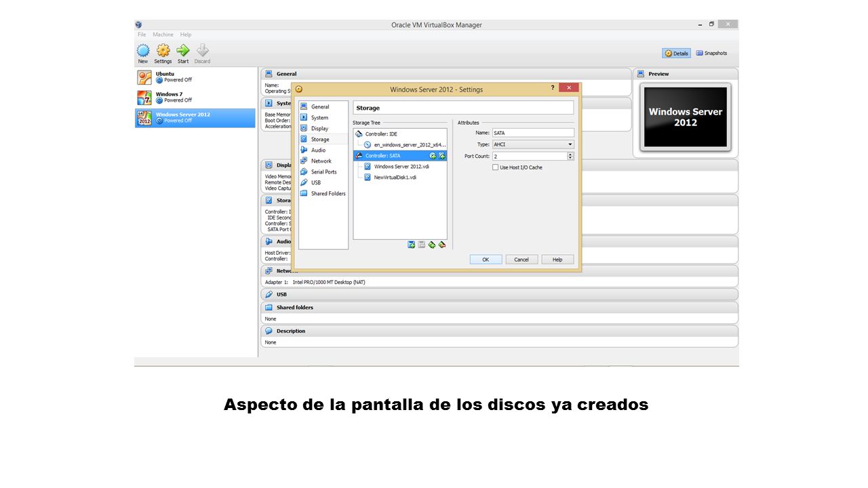Click the settings dialog gear title icon
Viewport: 868px width, 488px height.
299,89
